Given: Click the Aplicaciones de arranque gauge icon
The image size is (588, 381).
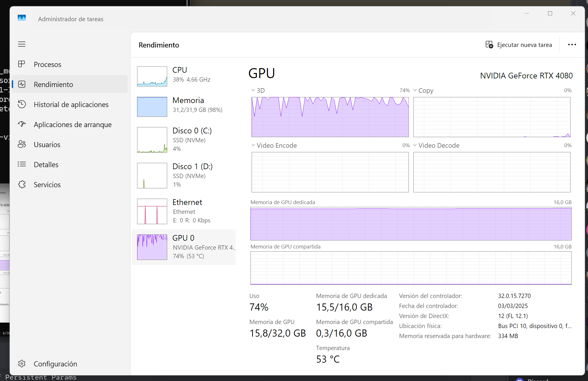Looking at the screenshot, I should [22, 124].
